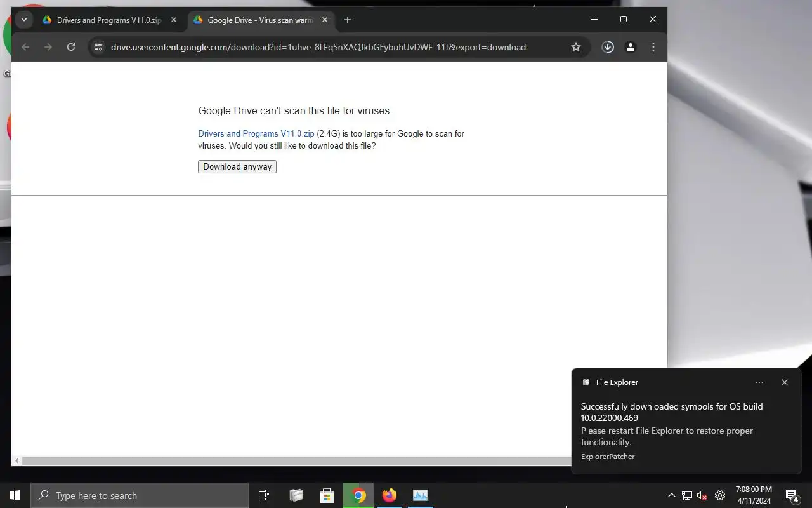This screenshot has height=508, width=812.
Task: Dismiss the File Explorer notification
Action: coord(785,382)
